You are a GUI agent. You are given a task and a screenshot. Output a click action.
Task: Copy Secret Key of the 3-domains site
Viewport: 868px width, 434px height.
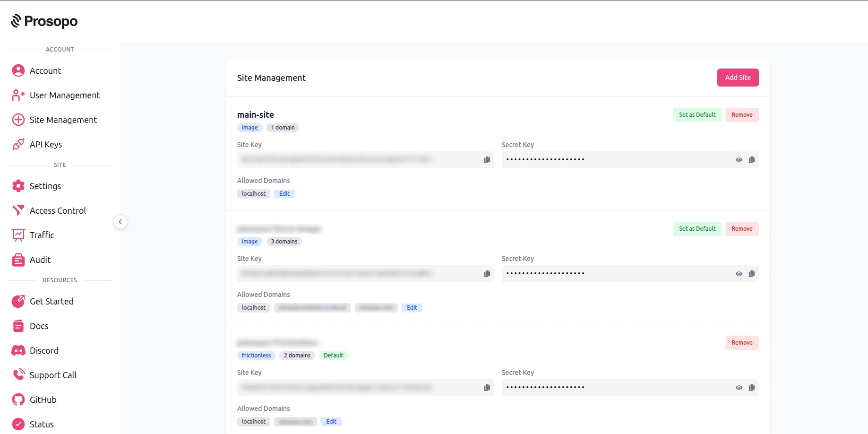752,274
